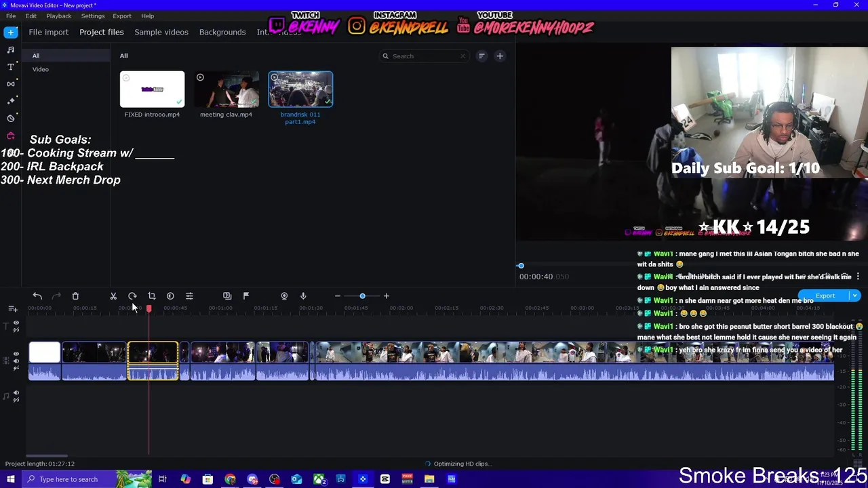Delete the selected clip with the trash icon
The width and height of the screenshot is (868, 488).
tap(75, 296)
